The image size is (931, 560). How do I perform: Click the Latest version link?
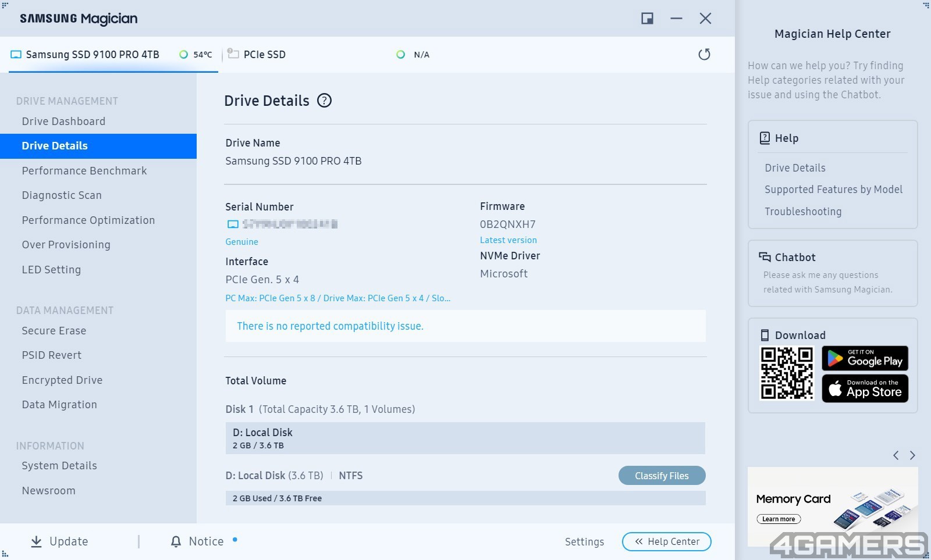point(508,240)
